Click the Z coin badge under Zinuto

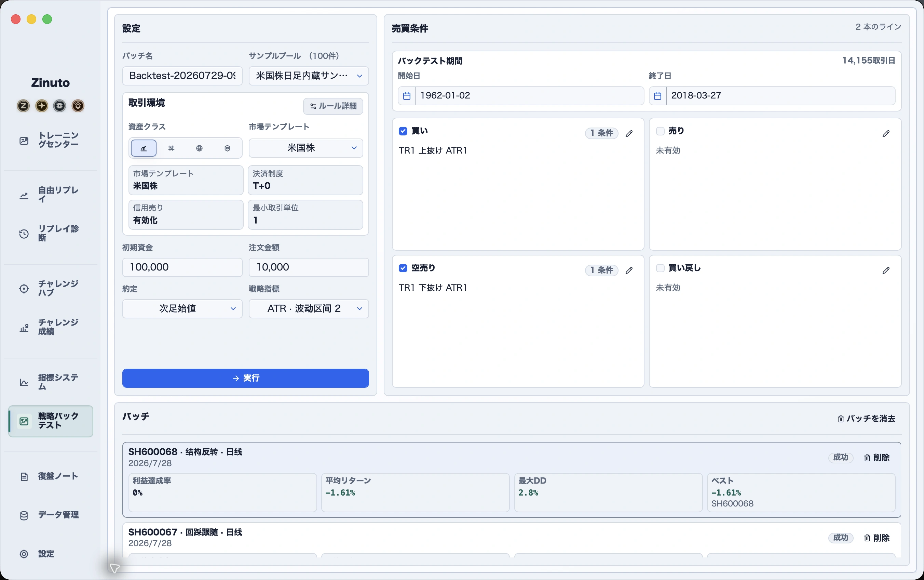[23, 106]
